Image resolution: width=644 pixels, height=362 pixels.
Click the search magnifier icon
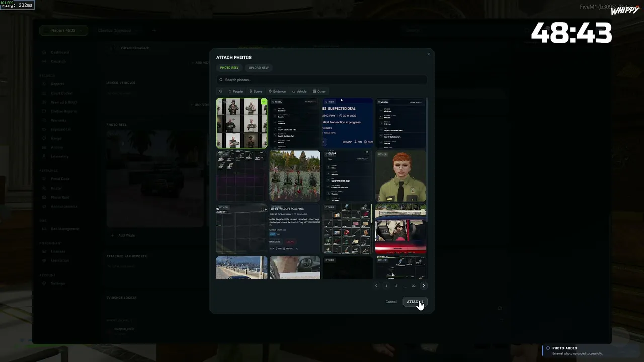(x=221, y=80)
